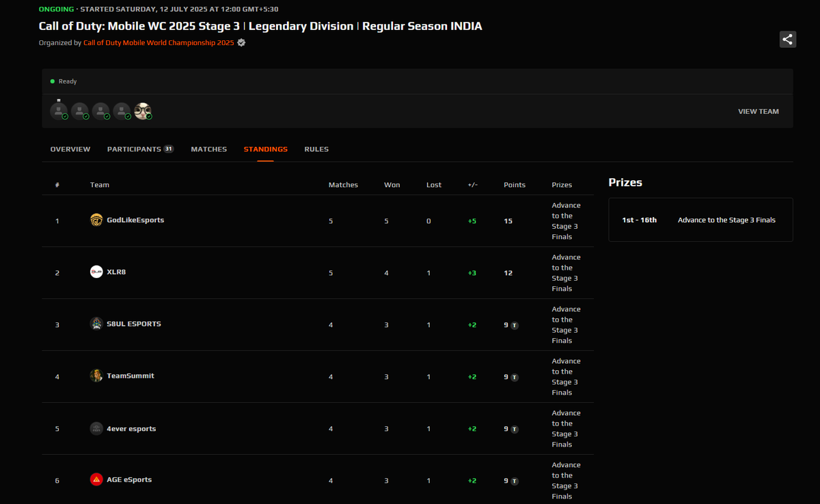Click the +/- column header
This screenshot has height=504, width=820.
(473, 185)
